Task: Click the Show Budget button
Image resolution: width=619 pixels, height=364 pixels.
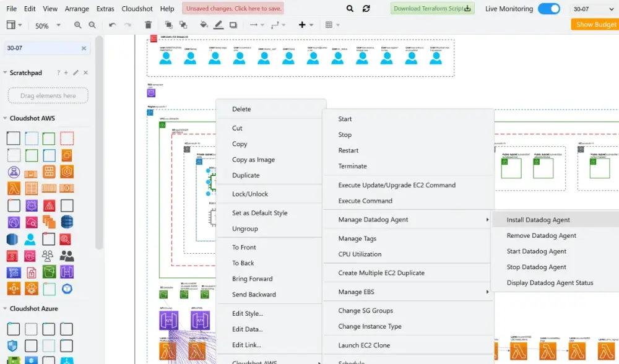Action: pyautogui.click(x=595, y=25)
